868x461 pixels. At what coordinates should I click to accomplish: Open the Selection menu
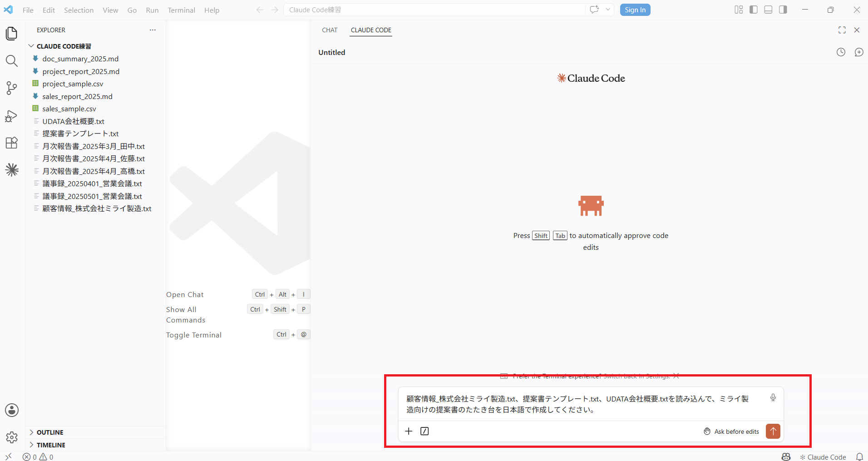point(79,10)
